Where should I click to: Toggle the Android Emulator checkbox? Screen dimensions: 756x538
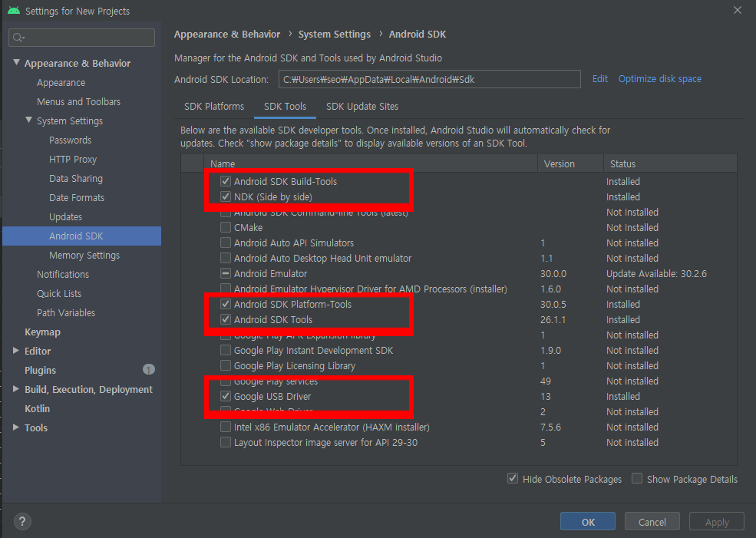[x=225, y=273]
